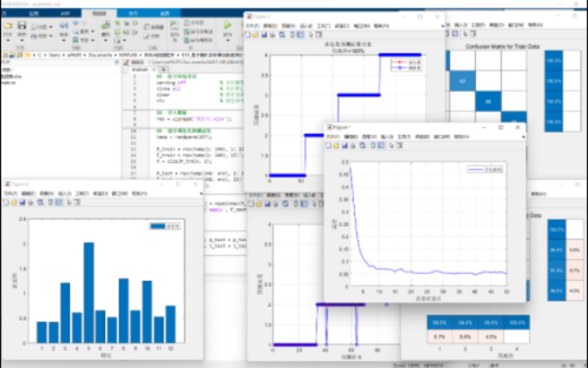Screen dimensions: 588x368
Task: Select main.m in the Current Folder list
Action: pyautogui.click(x=8, y=83)
